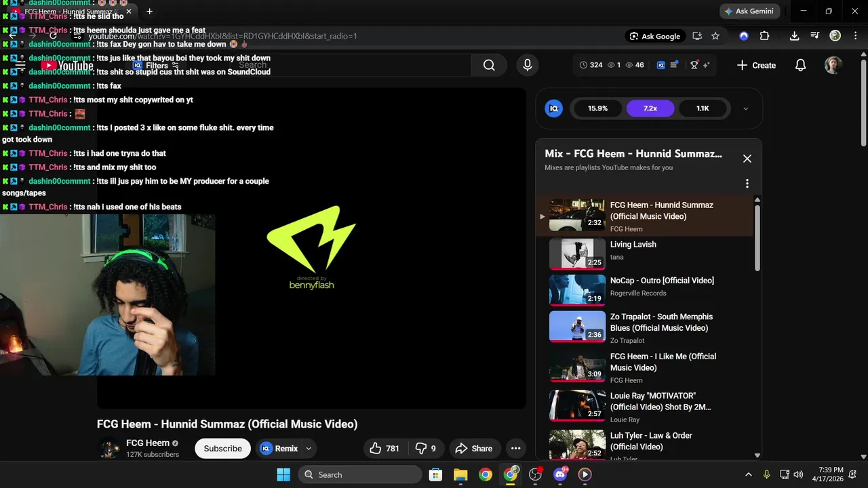Open Microsoft Store from the taskbar
Image resolution: width=868 pixels, height=488 pixels.
click(435, 474)
